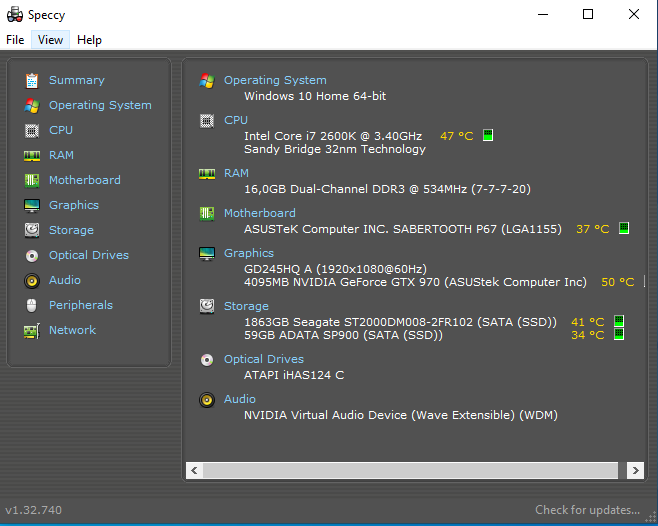Click the Storage drive icon in summary pane
Image resolution: width=658 pixels, height=526 pixels.
pyautogui.click(x=207, y=306)
